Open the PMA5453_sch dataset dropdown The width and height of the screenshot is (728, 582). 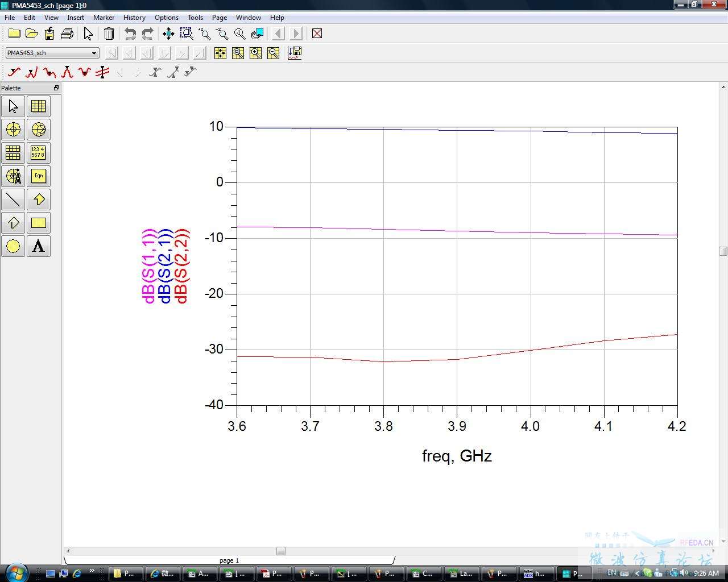tap(52, 53)
